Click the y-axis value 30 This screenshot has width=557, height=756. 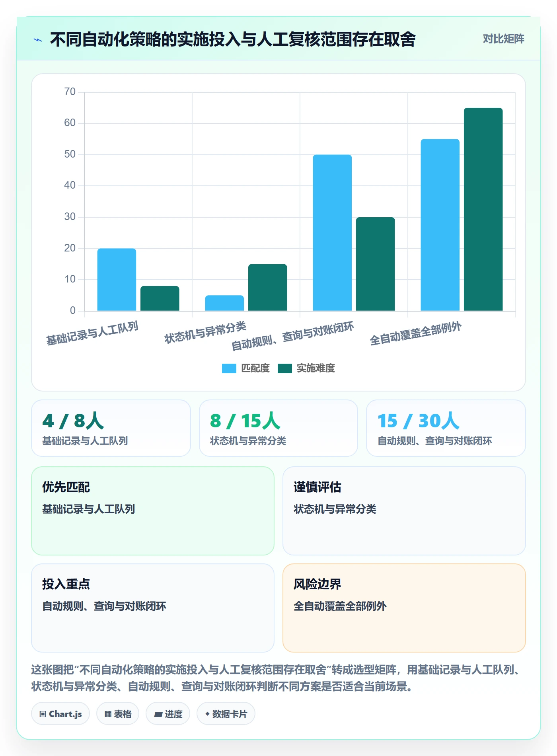pyautogui.click(x=70, y=217)
